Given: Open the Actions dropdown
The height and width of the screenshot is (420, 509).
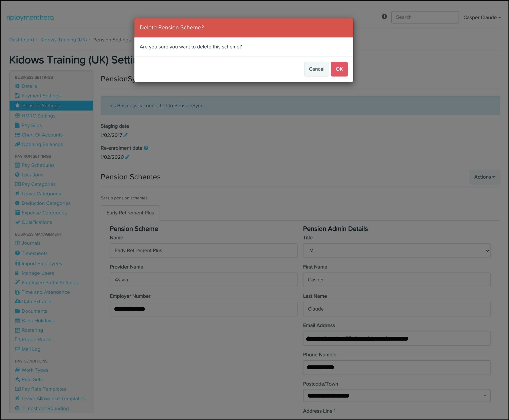Looking at the screenshot, I should click(484, 177).
